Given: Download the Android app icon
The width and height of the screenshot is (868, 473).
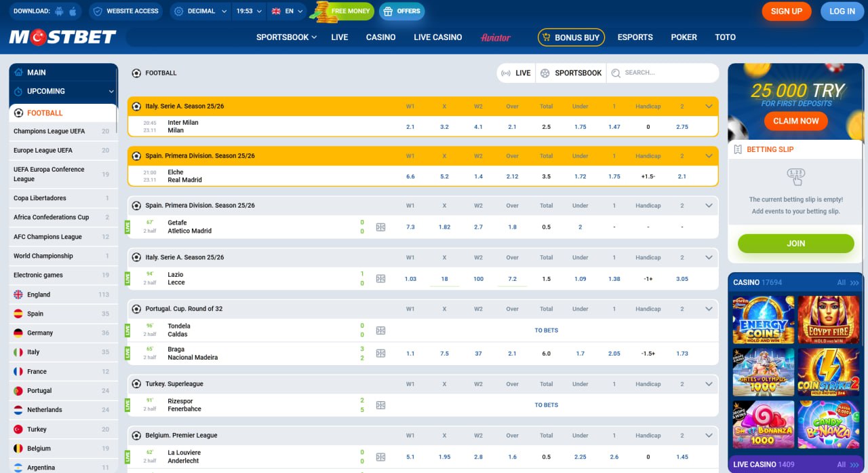Looking at the screenshot, I should tap(59, 12).
